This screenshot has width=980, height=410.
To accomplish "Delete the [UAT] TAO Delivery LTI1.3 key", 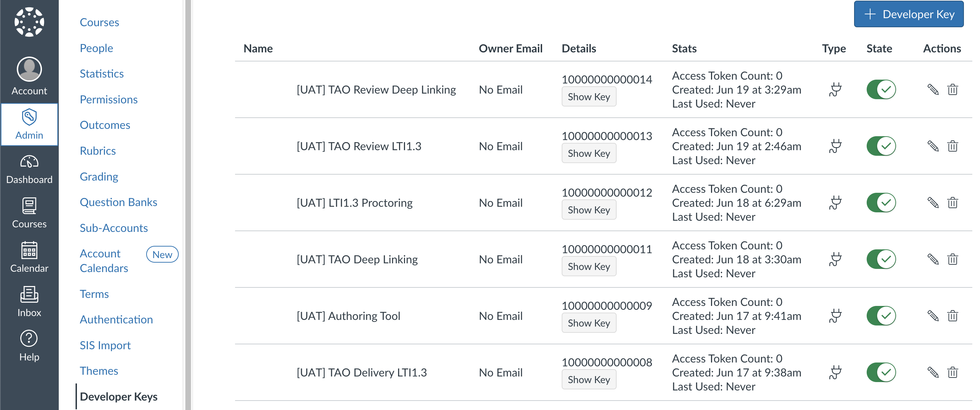I will (953, 372).
